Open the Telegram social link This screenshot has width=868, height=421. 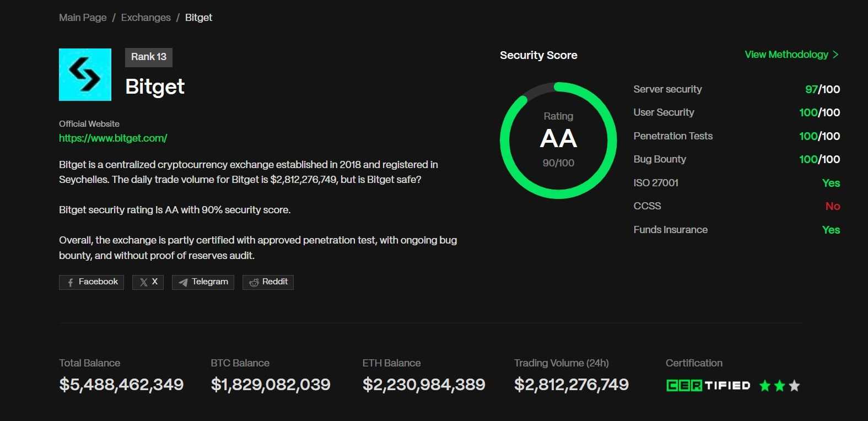(x=203, y=282)
